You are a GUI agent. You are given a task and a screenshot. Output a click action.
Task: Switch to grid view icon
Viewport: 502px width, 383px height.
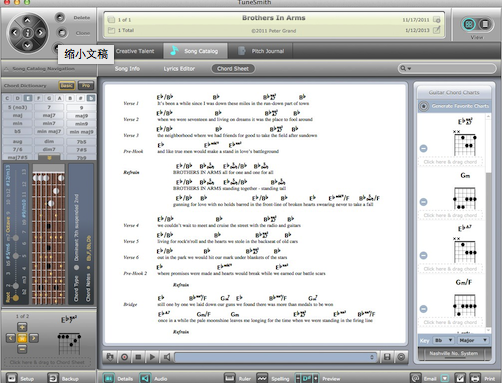coord(469,24)
